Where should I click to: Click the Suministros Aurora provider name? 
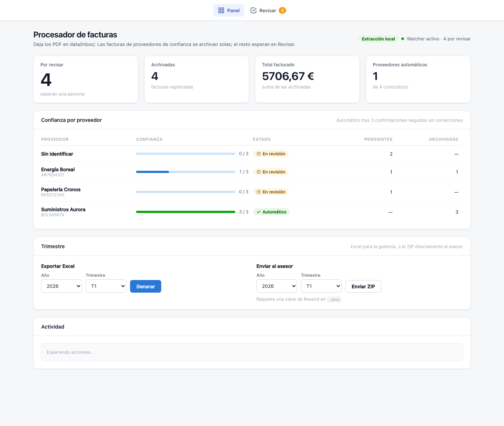(x=63, y=209)
